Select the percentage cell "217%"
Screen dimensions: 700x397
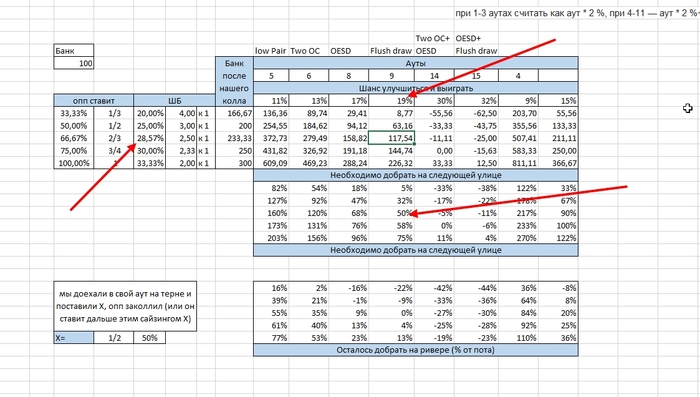[518, 213]
